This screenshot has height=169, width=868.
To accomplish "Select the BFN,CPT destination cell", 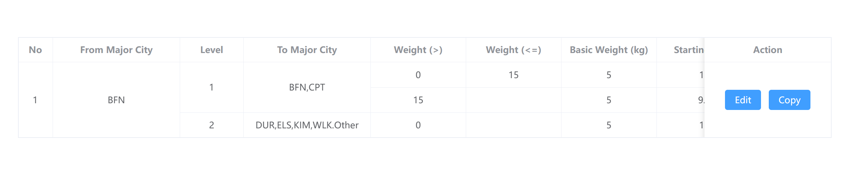I will coord(307,87).
